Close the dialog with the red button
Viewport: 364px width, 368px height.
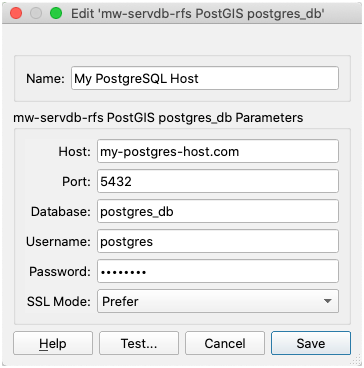[x=16, y=13]
